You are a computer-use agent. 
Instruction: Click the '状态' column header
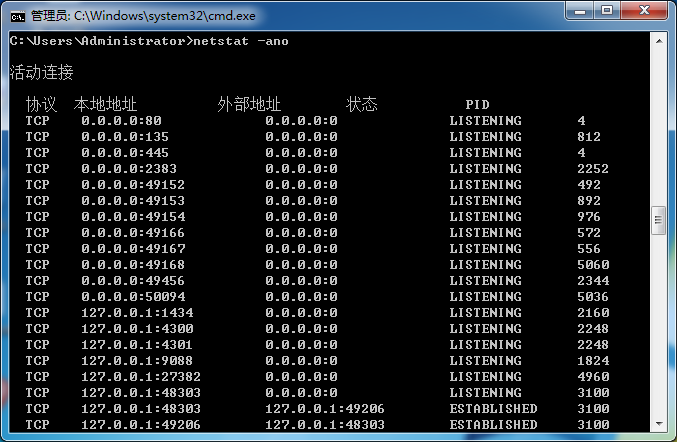[361, 104]
